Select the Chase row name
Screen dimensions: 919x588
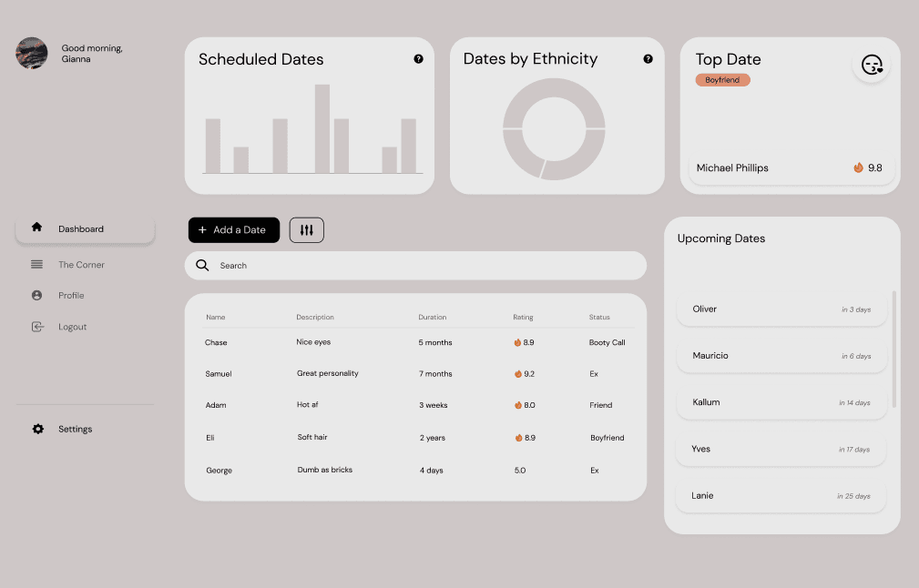tap(216, 342)
